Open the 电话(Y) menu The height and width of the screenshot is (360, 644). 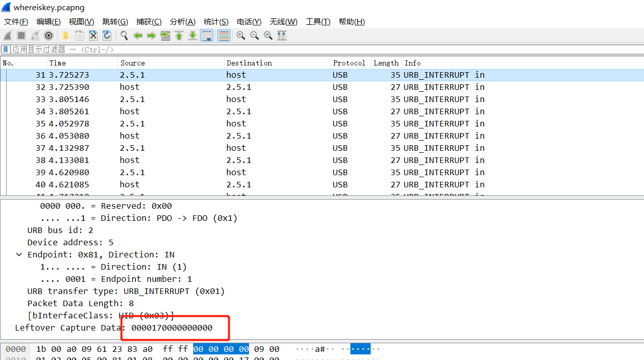(249, 22)
